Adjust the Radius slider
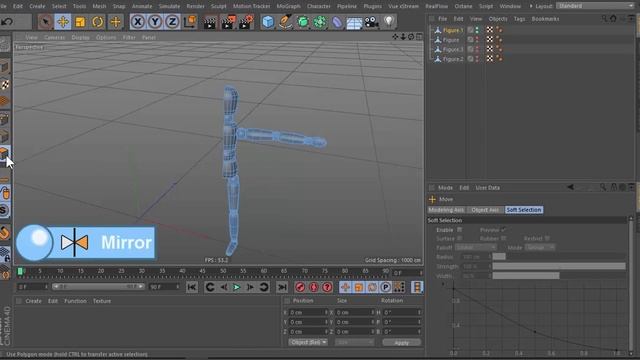Screen dimensions: 640x360 tap(559, 257)
